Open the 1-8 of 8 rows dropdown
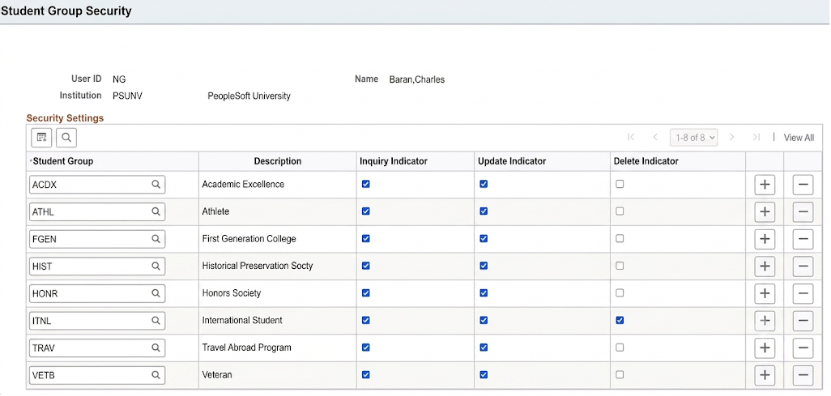Viewport: 831px width, 396px height. pyautogui.click(x=694, y=137)
